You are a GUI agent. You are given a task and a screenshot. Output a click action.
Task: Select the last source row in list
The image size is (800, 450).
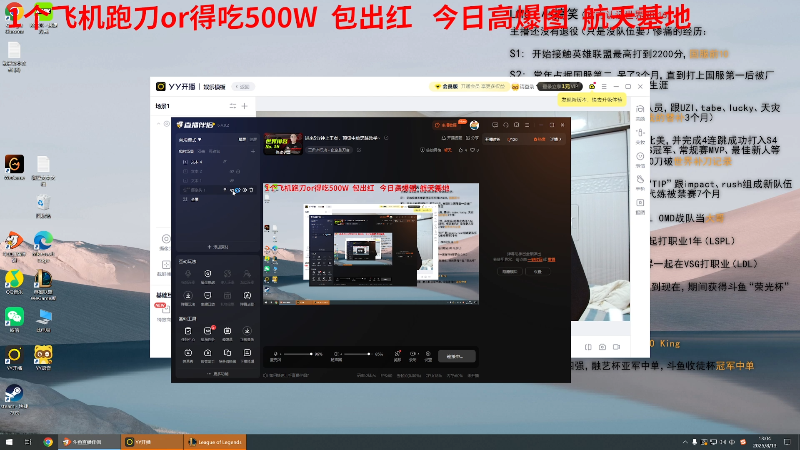(218, 199)
